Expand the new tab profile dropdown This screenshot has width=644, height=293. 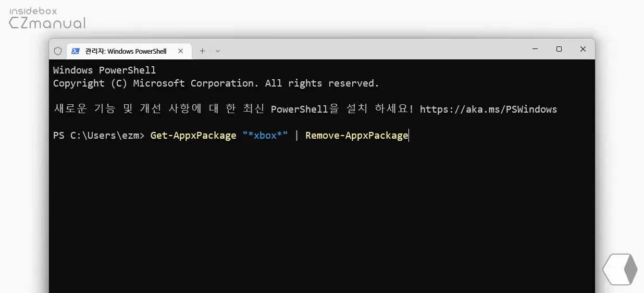218,51
